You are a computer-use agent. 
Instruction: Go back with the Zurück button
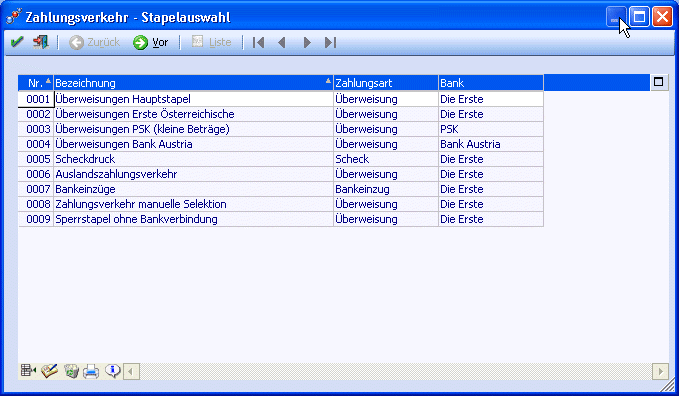pos(94,42)
